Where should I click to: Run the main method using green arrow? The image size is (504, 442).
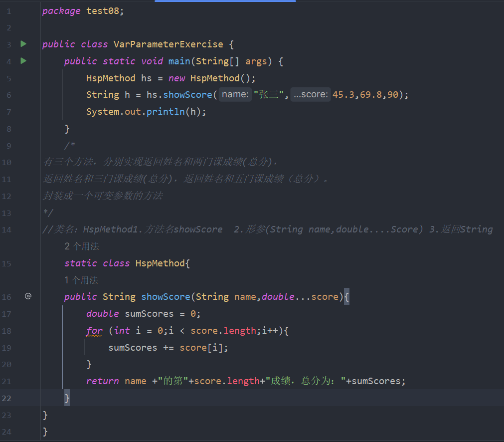(x=23, y=61)
